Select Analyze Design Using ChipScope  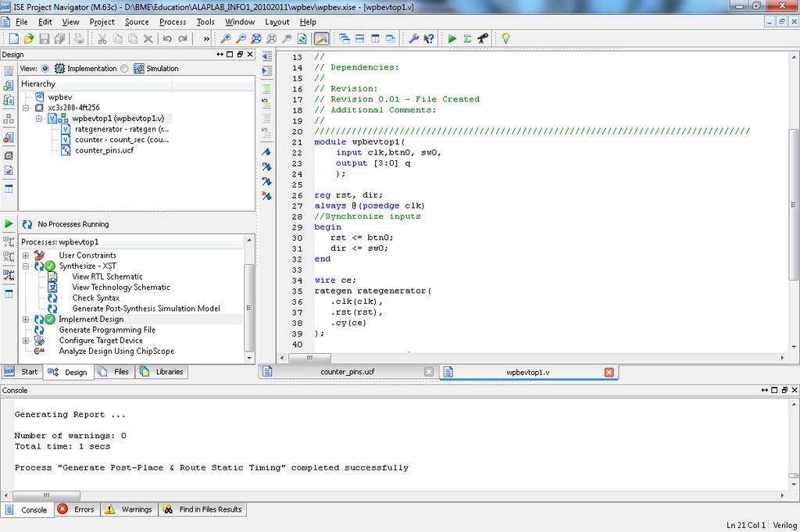click(116, 352)
